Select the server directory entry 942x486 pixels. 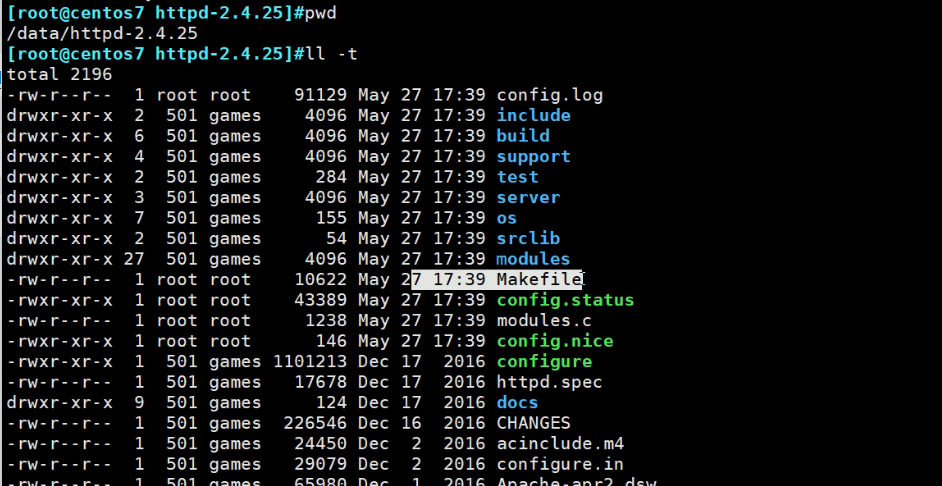(528, 197)
